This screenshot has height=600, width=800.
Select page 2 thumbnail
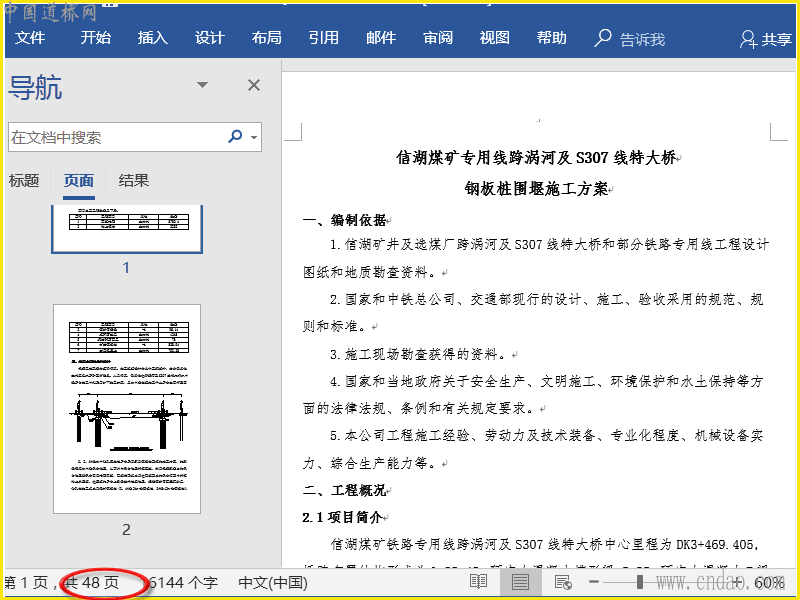tap(127, 409)
